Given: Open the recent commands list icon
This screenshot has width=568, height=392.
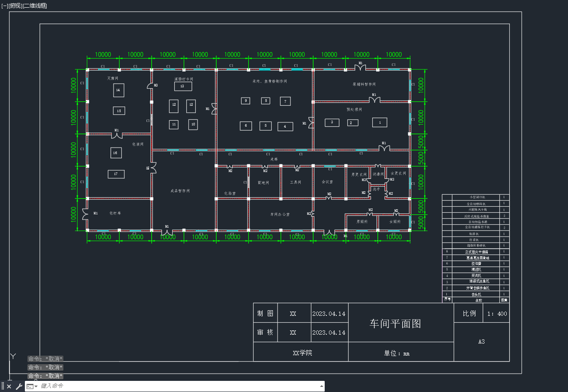Looking at the screenshot, I should (32, 386).
